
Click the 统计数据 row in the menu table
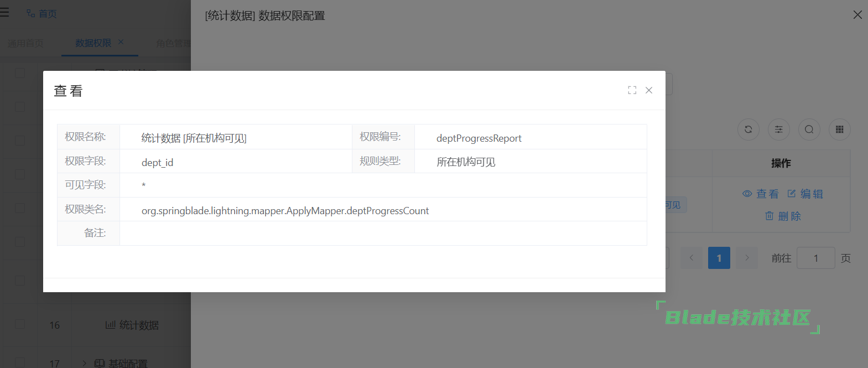click(x=95, y=325)
